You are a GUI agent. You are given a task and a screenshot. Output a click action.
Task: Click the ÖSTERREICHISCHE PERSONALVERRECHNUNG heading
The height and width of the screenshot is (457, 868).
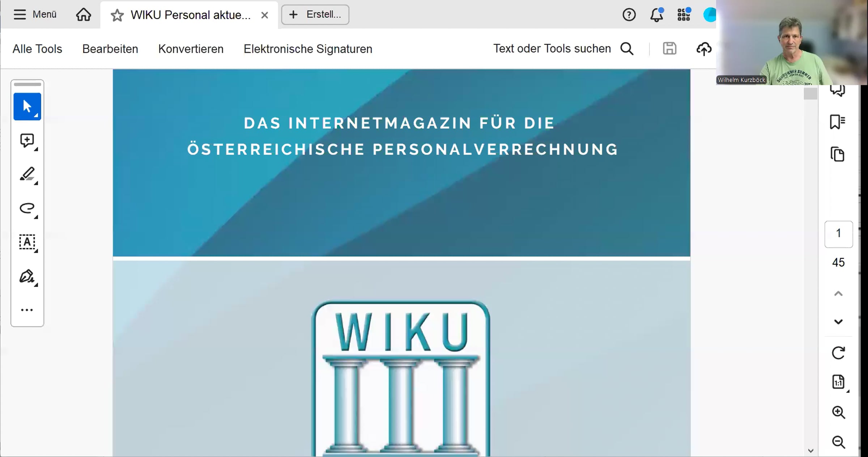(403, 149)
